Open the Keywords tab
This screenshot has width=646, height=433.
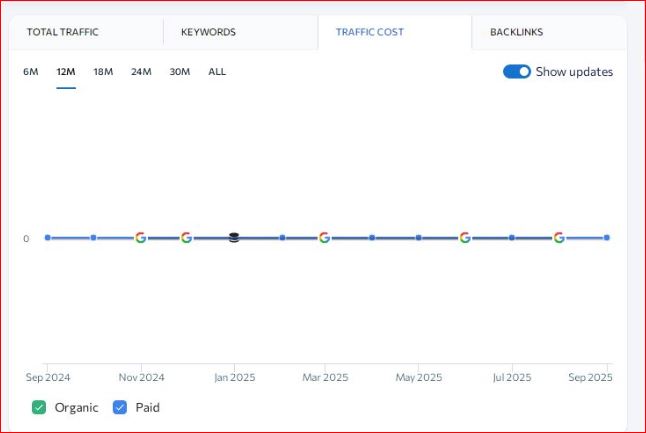click(208, 32)
